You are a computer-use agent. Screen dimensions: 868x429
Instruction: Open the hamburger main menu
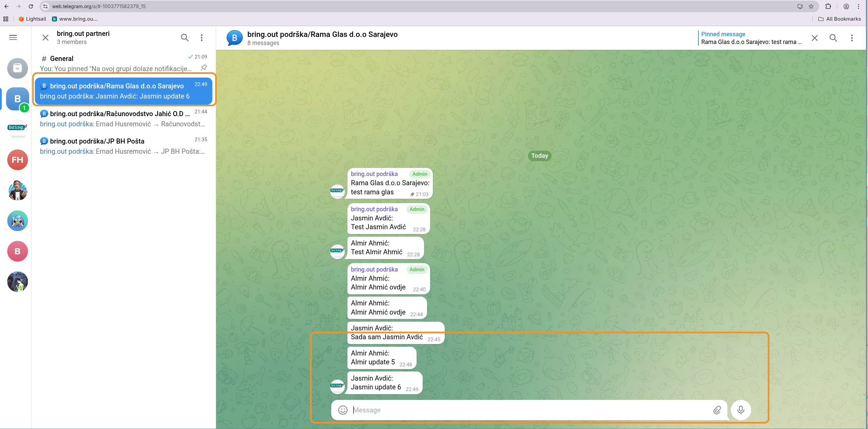pos(13,38)
